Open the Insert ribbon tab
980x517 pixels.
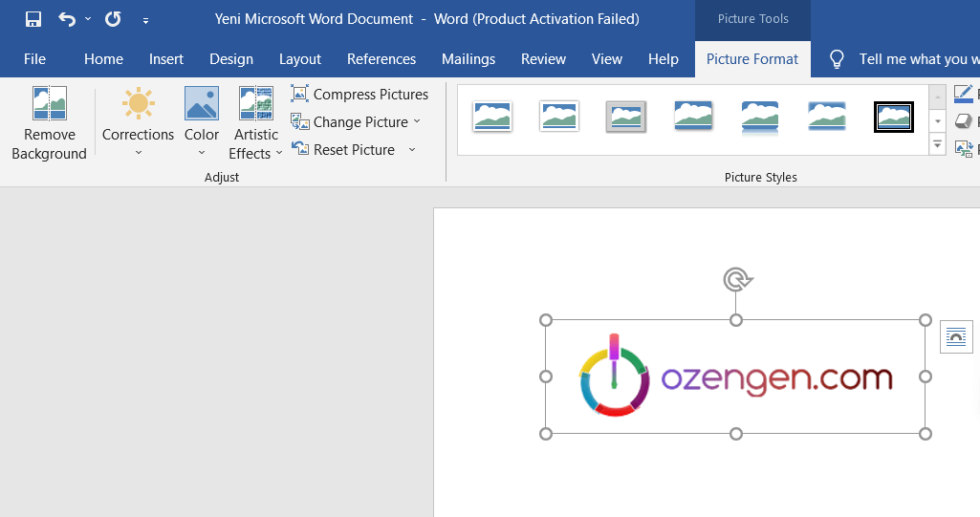coord(165,59)
